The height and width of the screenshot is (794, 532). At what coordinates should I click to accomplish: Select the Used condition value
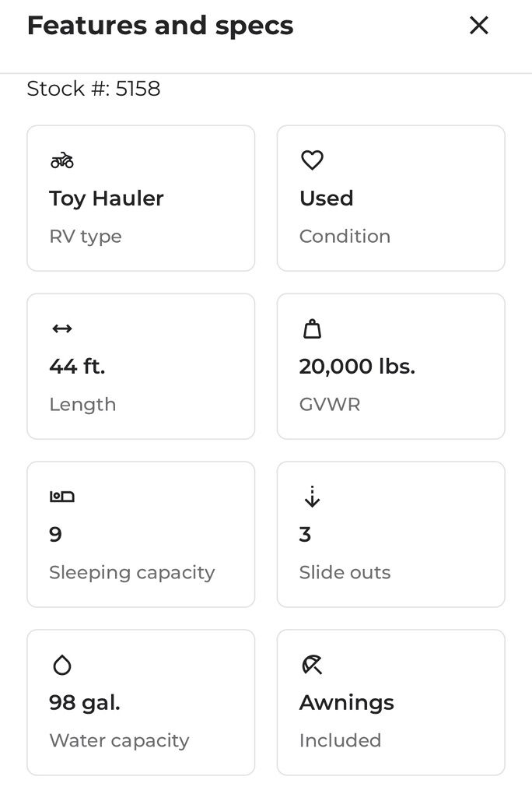pyautogui.click(x=327, y=198)
